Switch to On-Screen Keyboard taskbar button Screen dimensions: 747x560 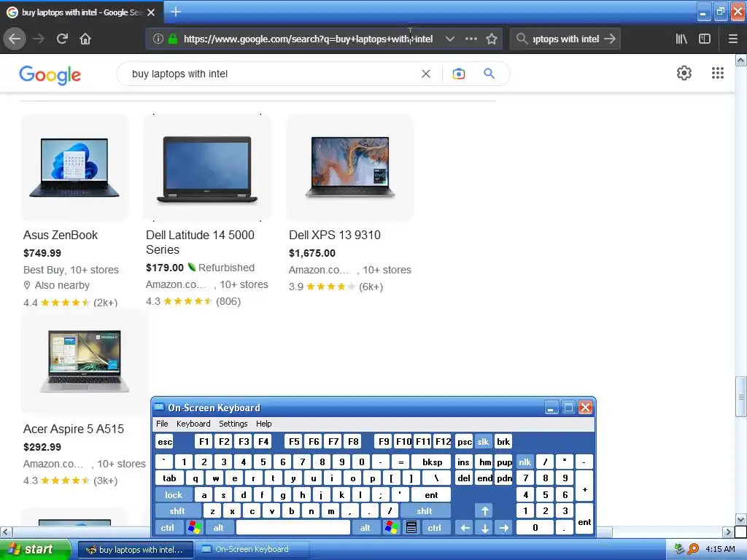point(252,549)
